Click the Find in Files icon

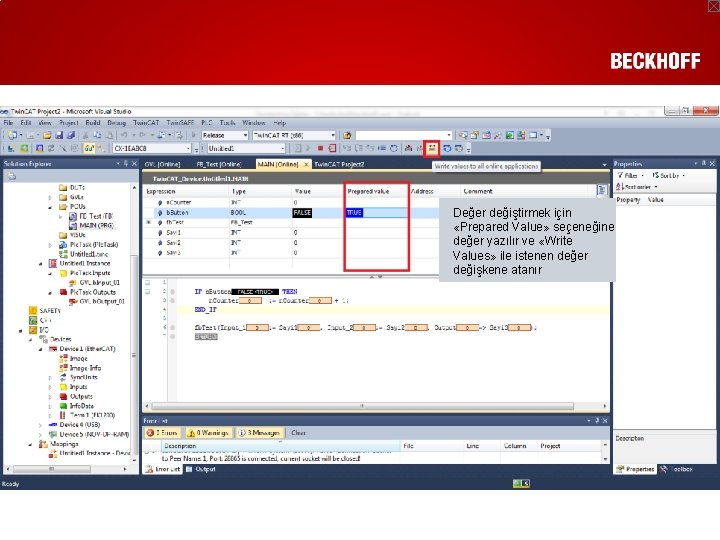point(347,135)
